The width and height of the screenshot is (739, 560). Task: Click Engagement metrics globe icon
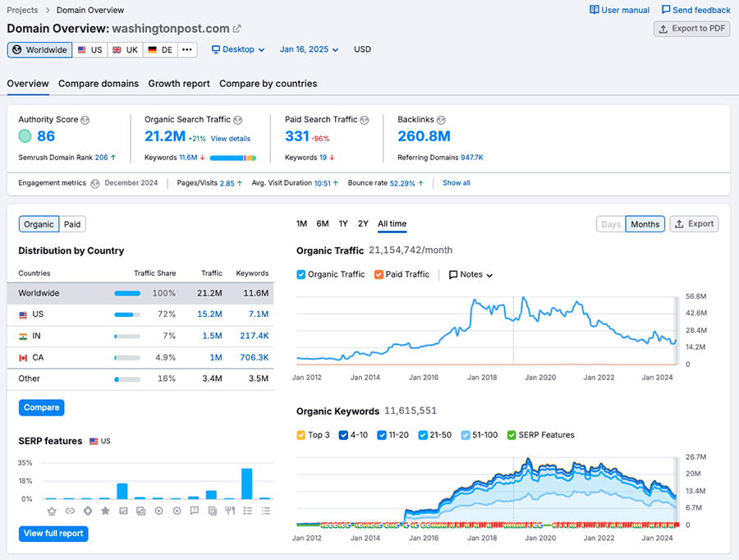(x=94, y=184)
